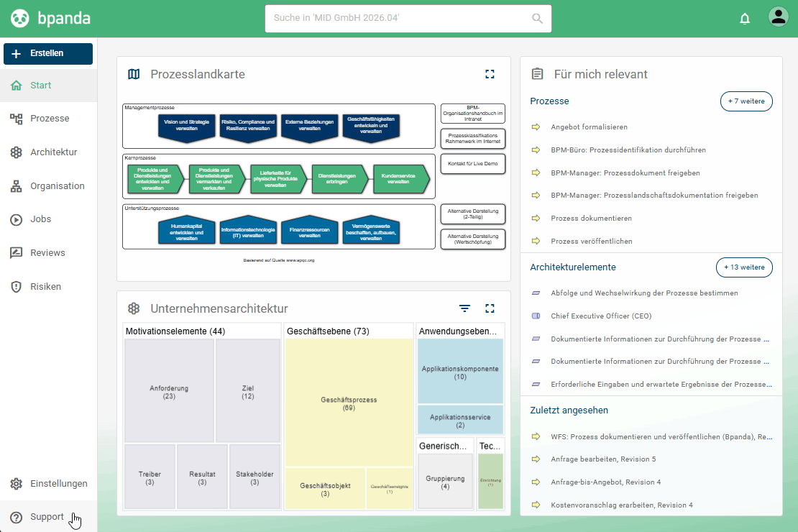Click the blue Applikationskomponente (10) tile

[x=460, y=371]
